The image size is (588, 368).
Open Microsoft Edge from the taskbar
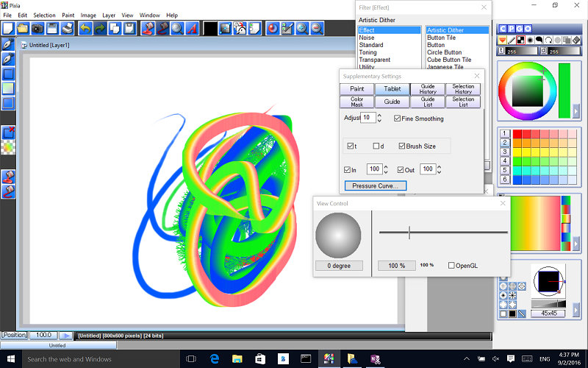coord(215,359)
